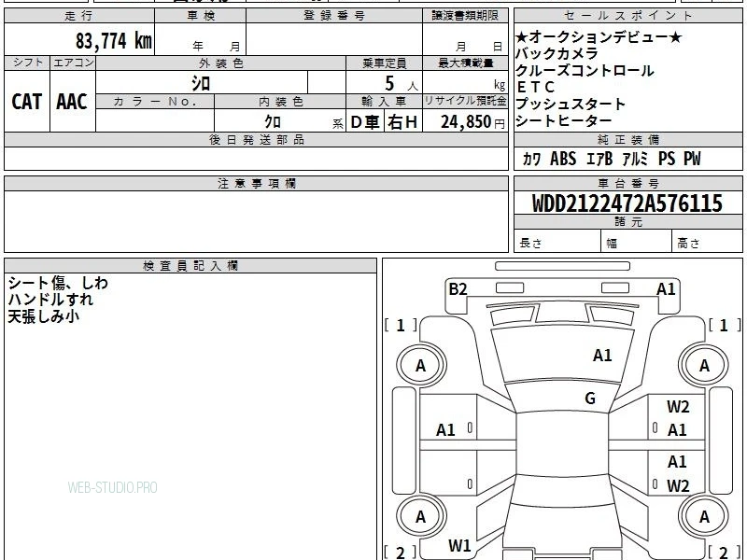This screenshot has height=560, width=747.
Task: Click the 車台番号 header
Action: click(627, 183)
